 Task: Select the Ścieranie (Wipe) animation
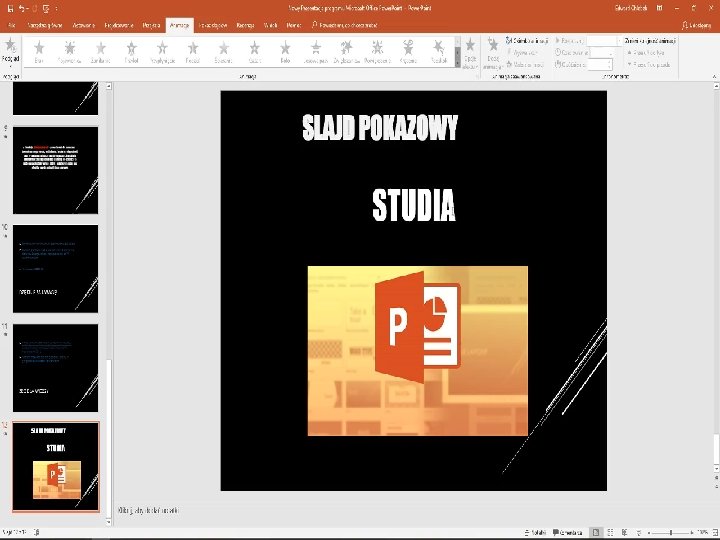coord(224,51)
